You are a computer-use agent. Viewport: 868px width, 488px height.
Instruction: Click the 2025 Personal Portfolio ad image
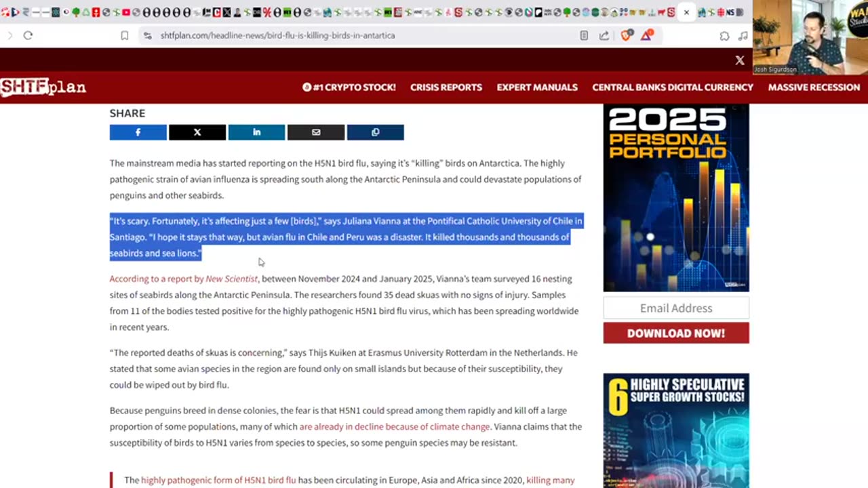pyautogui.click(x=676, y=198)
